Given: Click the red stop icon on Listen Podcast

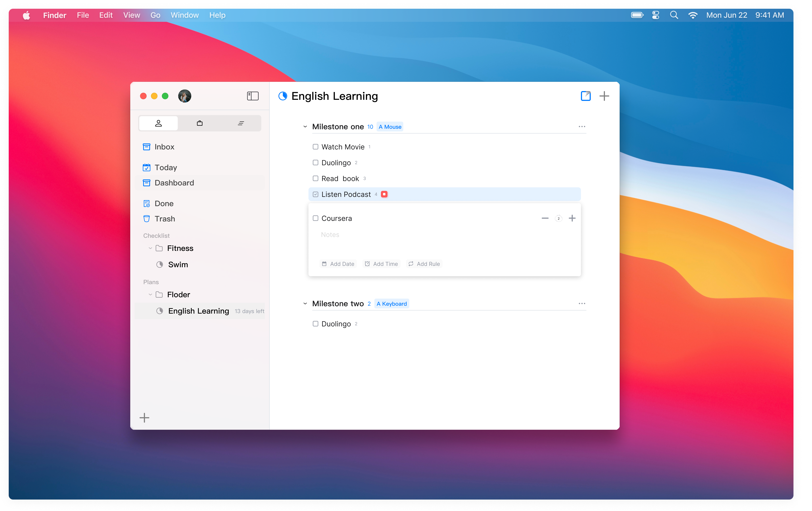Looking at the screenshot, I should pos(384,194).
